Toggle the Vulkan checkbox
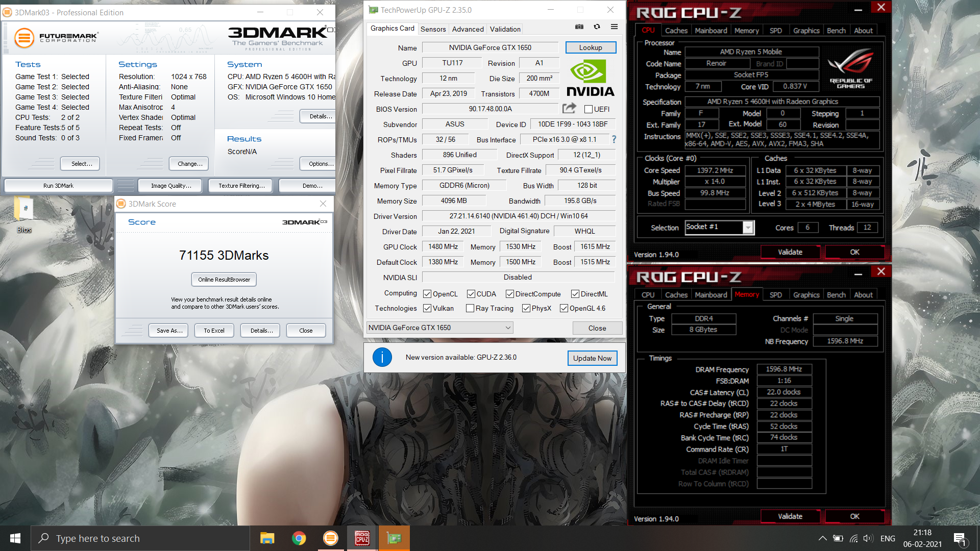This screenshot has width=980, height=551. pos(427,308)
